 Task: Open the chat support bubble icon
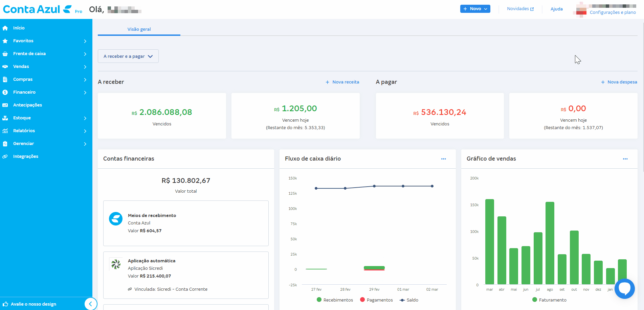[x=624, y=288]
